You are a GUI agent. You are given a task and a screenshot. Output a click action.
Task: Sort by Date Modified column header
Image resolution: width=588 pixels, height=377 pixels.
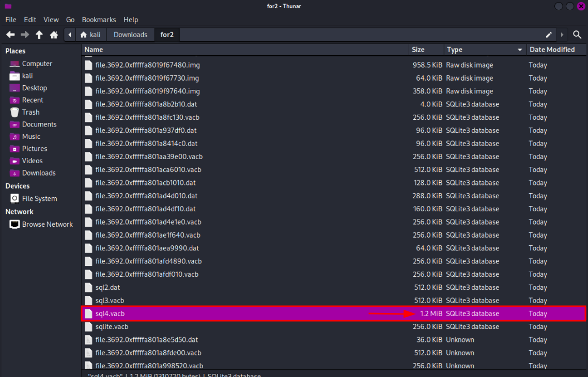click(x=556, y=50)
